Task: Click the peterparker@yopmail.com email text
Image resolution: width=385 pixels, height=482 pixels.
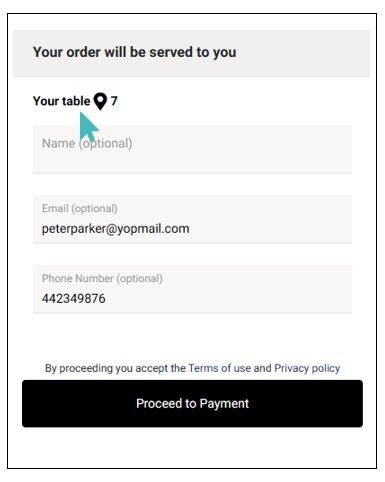Action: tap(116, 229)
